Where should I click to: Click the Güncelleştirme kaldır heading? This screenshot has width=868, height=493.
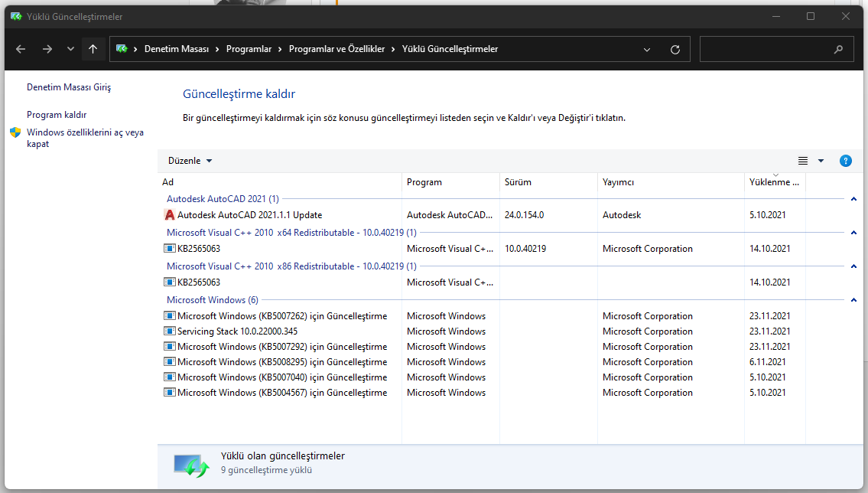(x=239, y=93)
